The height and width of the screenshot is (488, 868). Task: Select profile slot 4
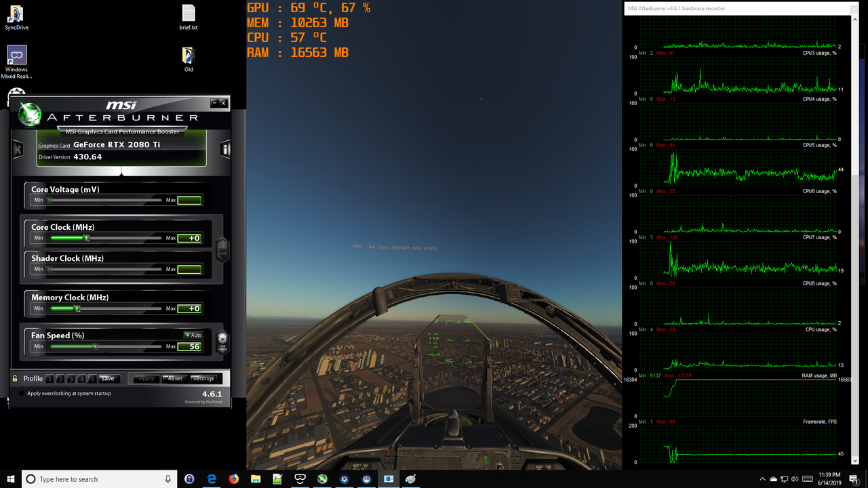click(x=81, y=379)
